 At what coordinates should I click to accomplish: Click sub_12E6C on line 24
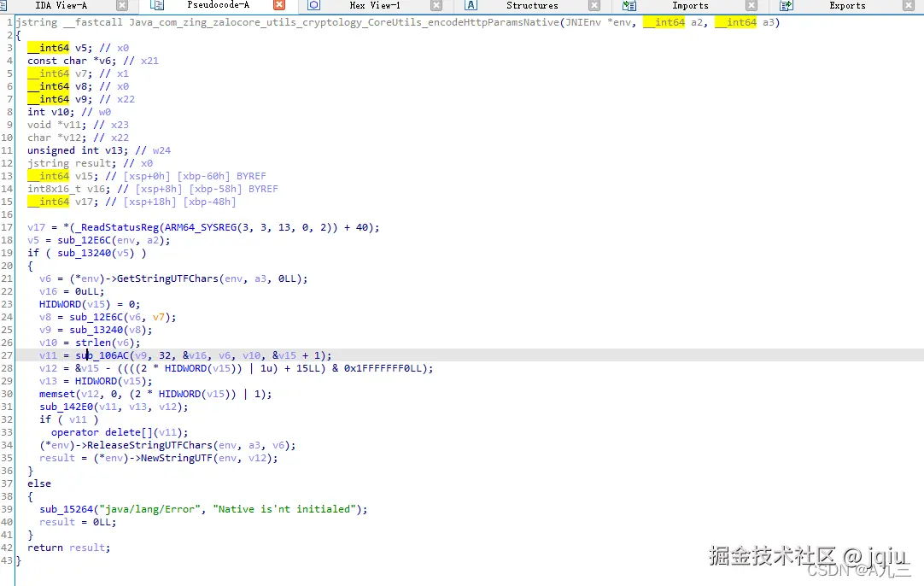[96, 317]
